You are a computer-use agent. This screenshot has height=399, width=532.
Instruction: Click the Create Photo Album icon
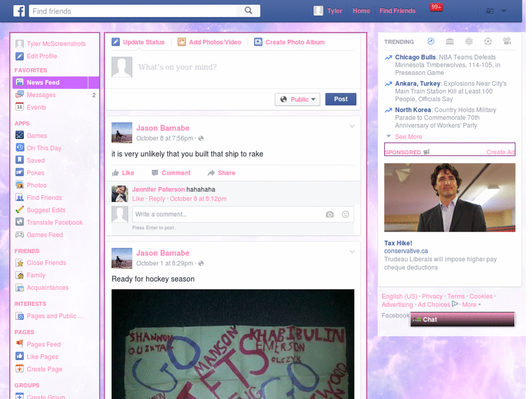(258, 42)
